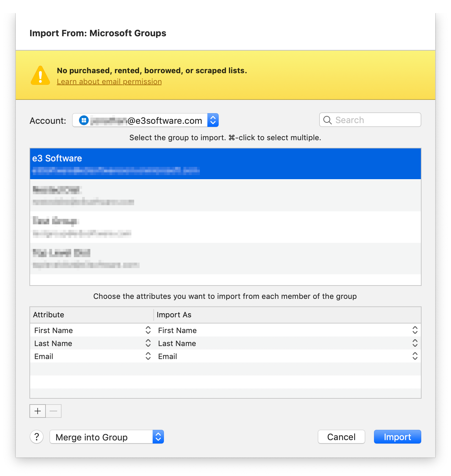Click the magnifying glass search icon

tap(327, 120)
